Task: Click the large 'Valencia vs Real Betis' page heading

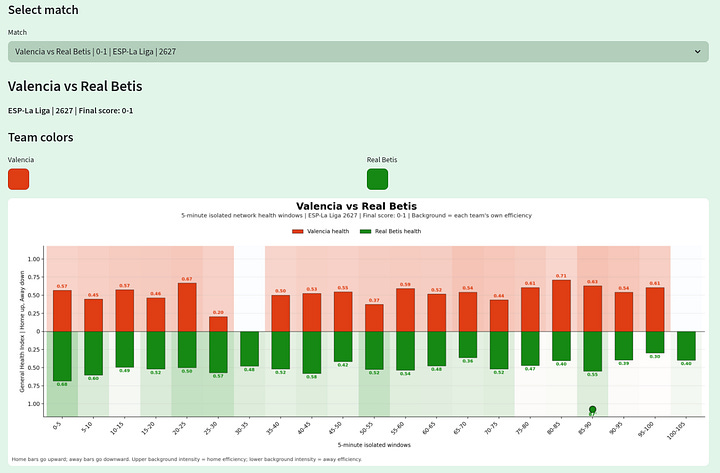Action: click(75, 86)
